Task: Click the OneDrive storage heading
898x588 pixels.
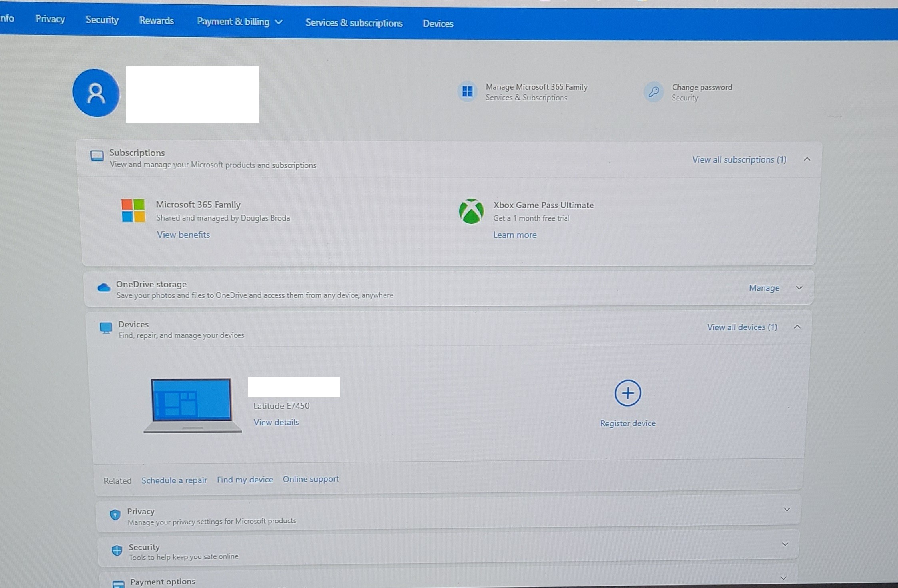Action: pos(151,284)
